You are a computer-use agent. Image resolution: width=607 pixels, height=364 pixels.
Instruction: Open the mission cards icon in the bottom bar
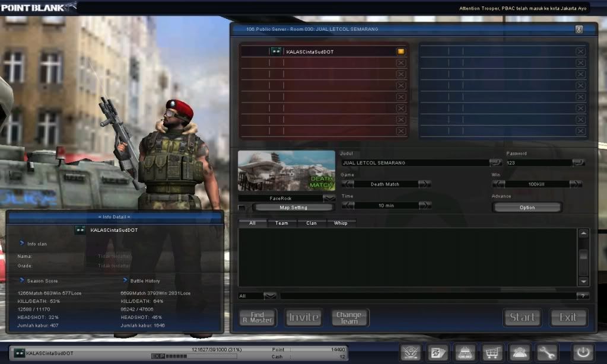click(438, 352)
